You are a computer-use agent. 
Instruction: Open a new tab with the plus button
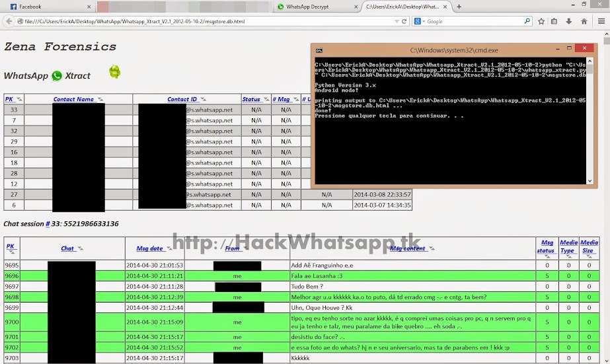pos(459,7)
